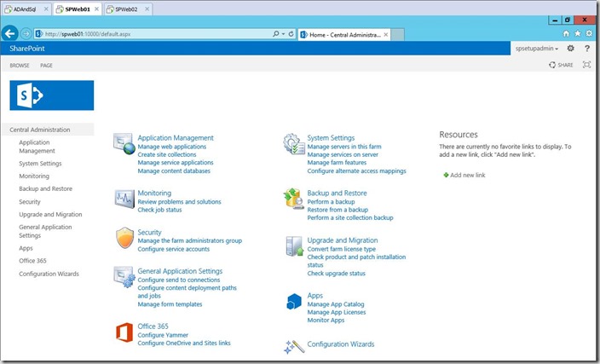
Task: Click the Upgrade and Migration server icon
Action: pos(293,247)
